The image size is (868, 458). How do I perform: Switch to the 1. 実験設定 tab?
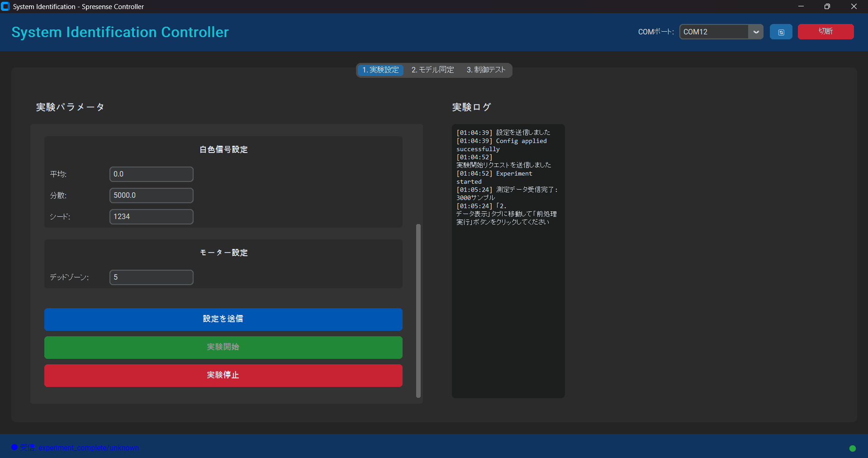pyautogui.click(x=380, y=70)
